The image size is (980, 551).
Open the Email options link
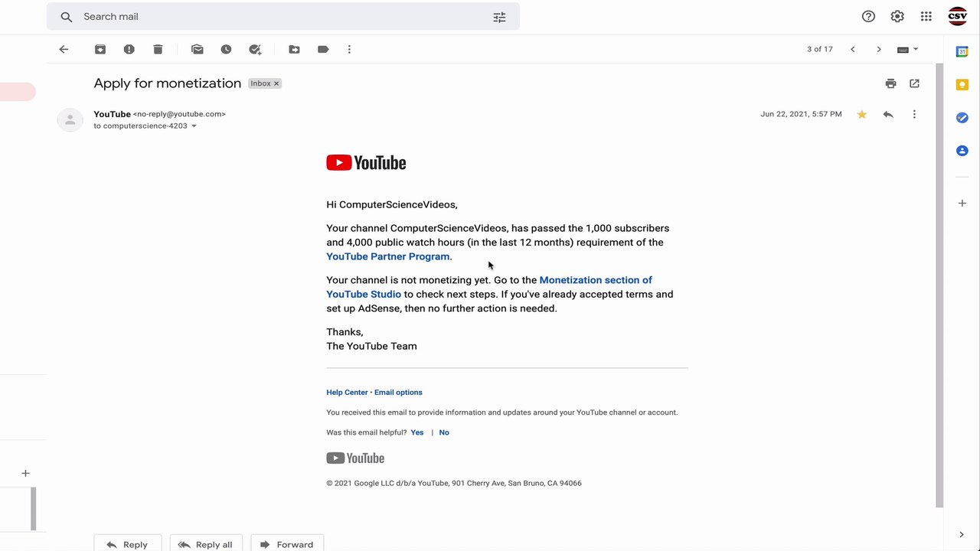point(398,393)
